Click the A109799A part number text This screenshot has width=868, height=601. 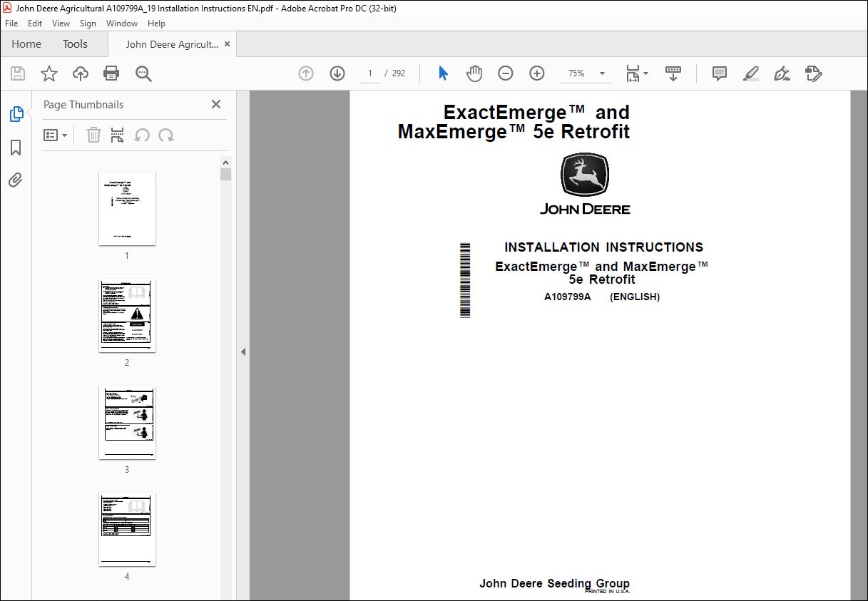[x=568, y=297]
